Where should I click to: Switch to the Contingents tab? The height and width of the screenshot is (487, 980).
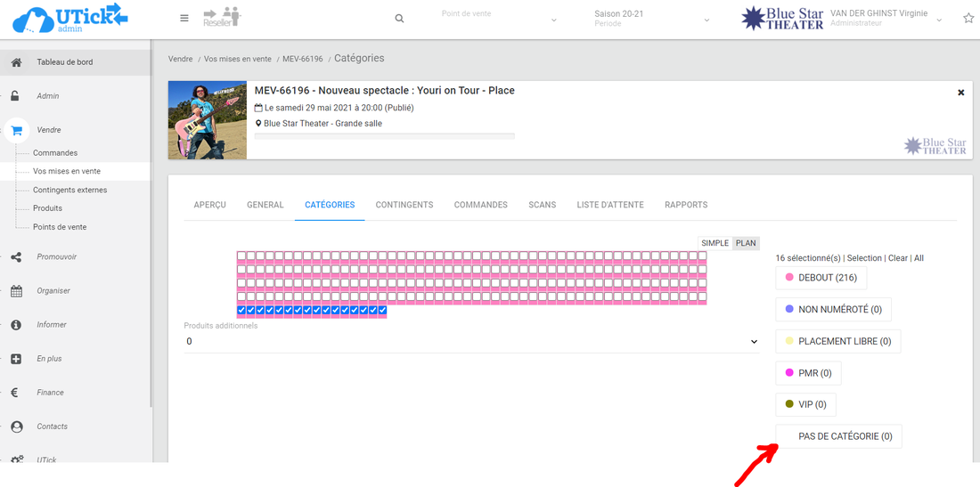[x=404, y=205]
